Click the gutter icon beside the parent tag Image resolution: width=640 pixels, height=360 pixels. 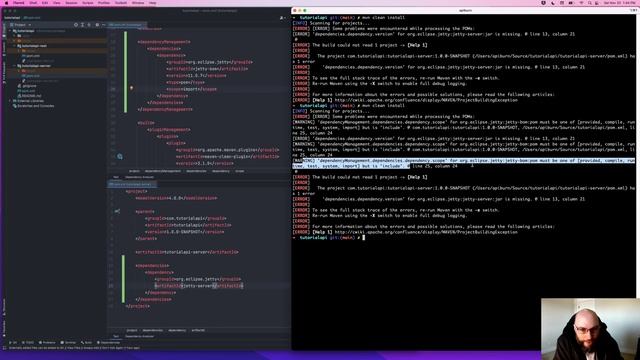pyautogui.click(x=117, y=211)
